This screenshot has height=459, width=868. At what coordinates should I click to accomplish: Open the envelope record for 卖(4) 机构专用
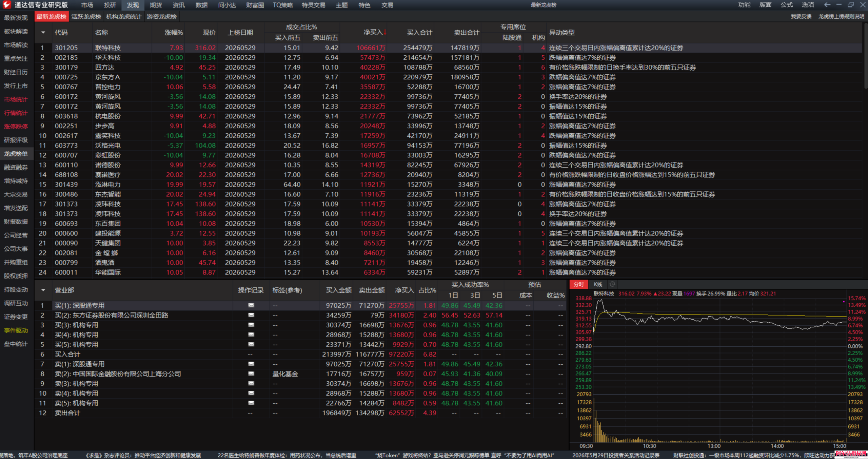(251, 393)
